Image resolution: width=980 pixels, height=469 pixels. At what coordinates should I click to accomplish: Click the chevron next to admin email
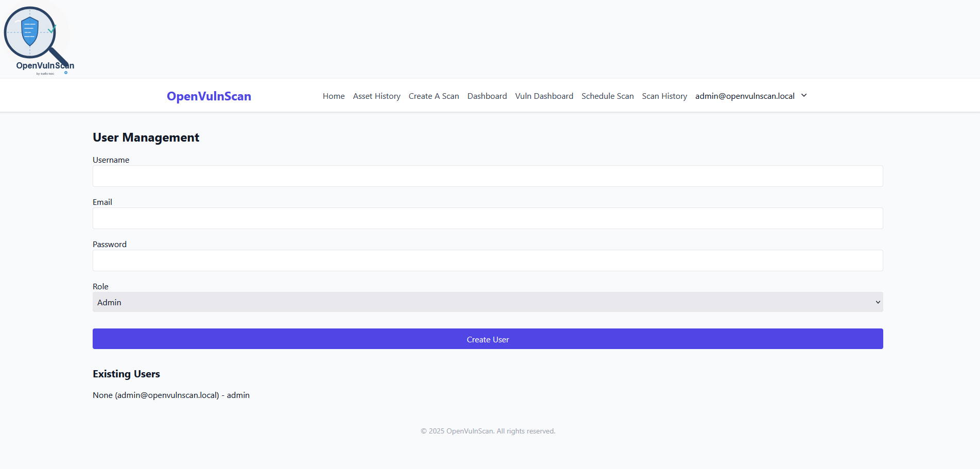pos(804,96)
